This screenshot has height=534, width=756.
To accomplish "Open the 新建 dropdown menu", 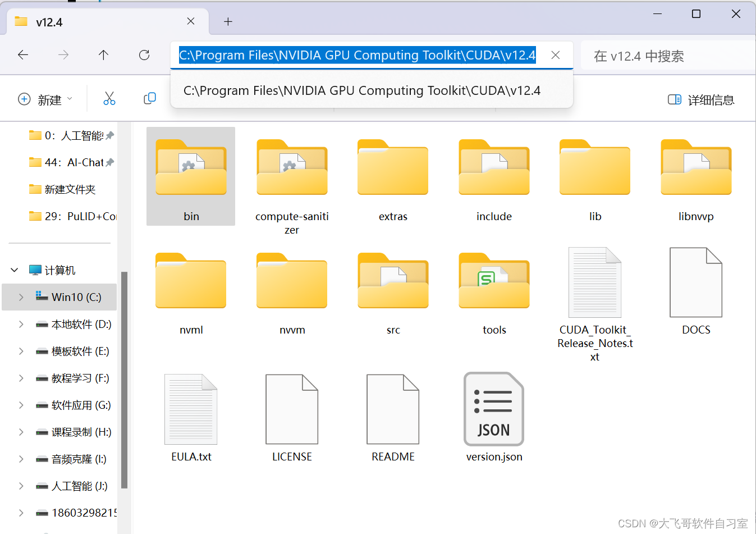I will pyautogui.click(x=45, y=99).
